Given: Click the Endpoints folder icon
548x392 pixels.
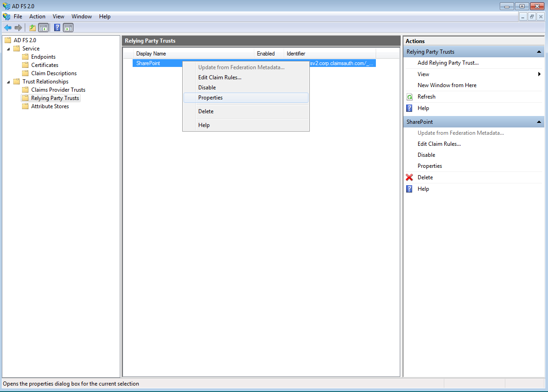Looking at the screenshot, I should coord(25,56).
